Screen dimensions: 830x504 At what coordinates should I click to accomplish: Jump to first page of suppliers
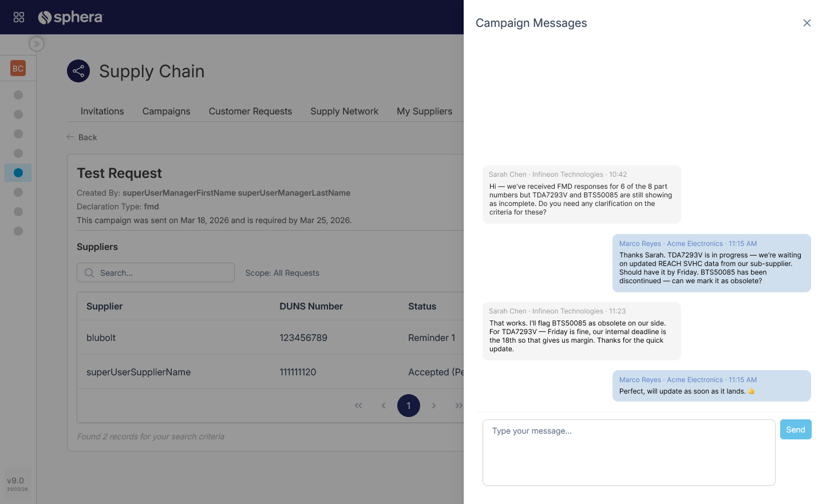(x=358, y=406)
